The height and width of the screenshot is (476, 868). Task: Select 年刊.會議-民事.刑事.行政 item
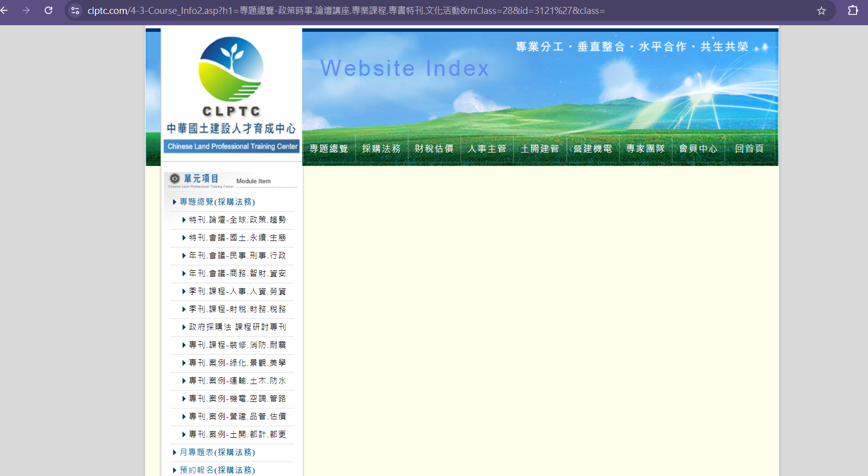[x=238, y=255]
